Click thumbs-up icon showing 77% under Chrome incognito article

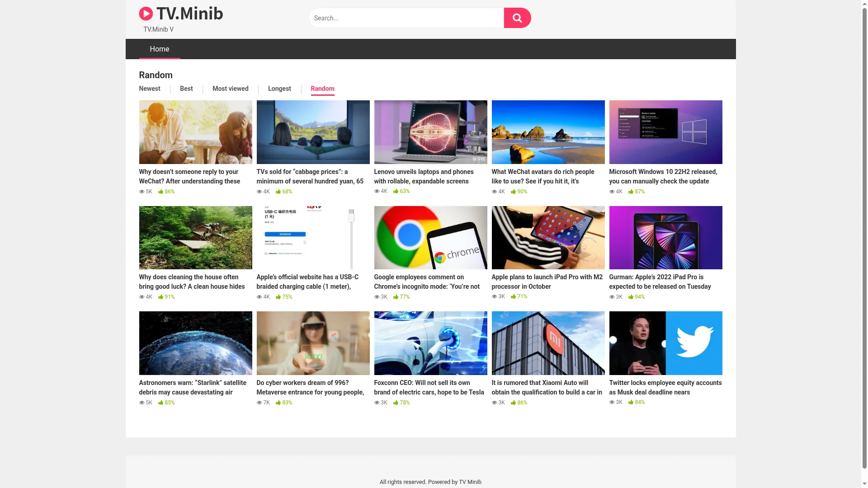point(396,297)
